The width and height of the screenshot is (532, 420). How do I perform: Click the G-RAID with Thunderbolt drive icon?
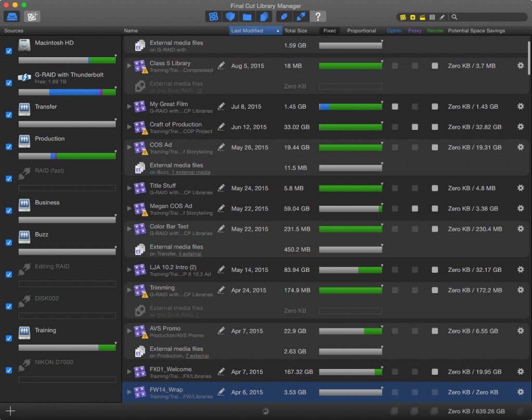click(24, 77)
